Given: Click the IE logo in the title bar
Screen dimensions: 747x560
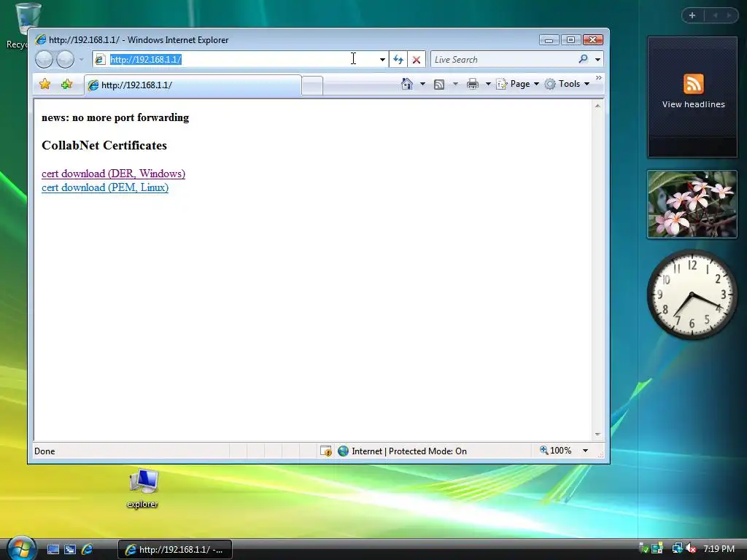Looking at the screenshot, I should pyautogui.click(x=41, y=39).
